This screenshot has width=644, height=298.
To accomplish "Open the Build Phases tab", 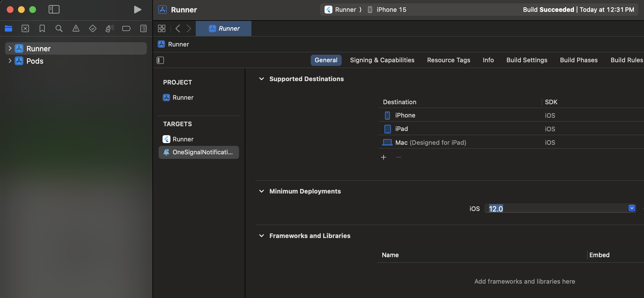I will coord(579,60).
